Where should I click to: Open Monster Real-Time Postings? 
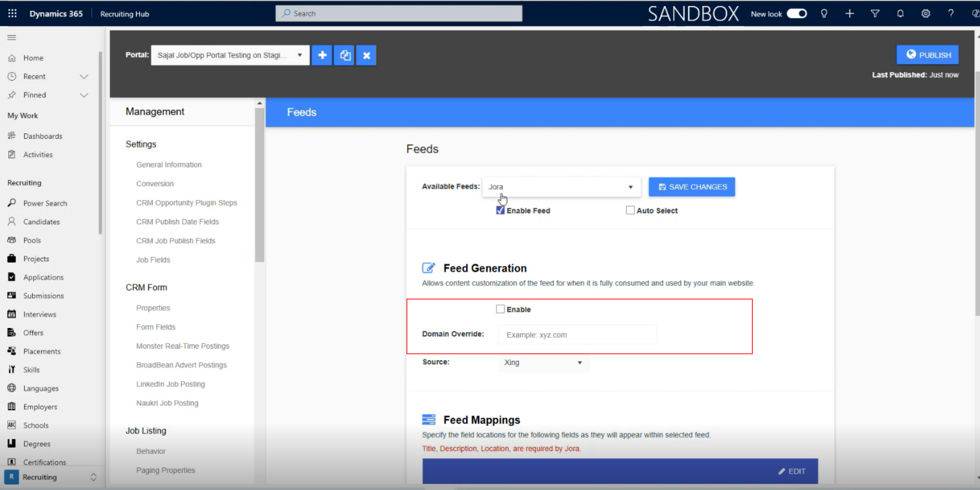pos(183,346)
